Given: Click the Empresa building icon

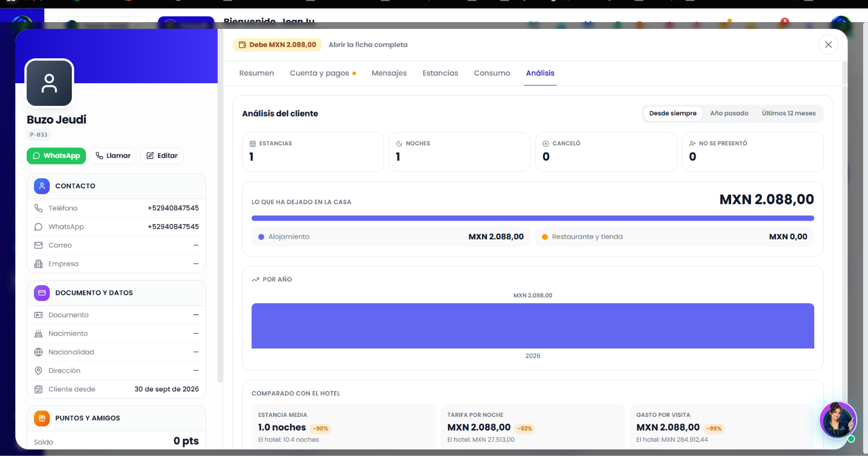Looking at the screenshot, I should click(x=38, y=264).
